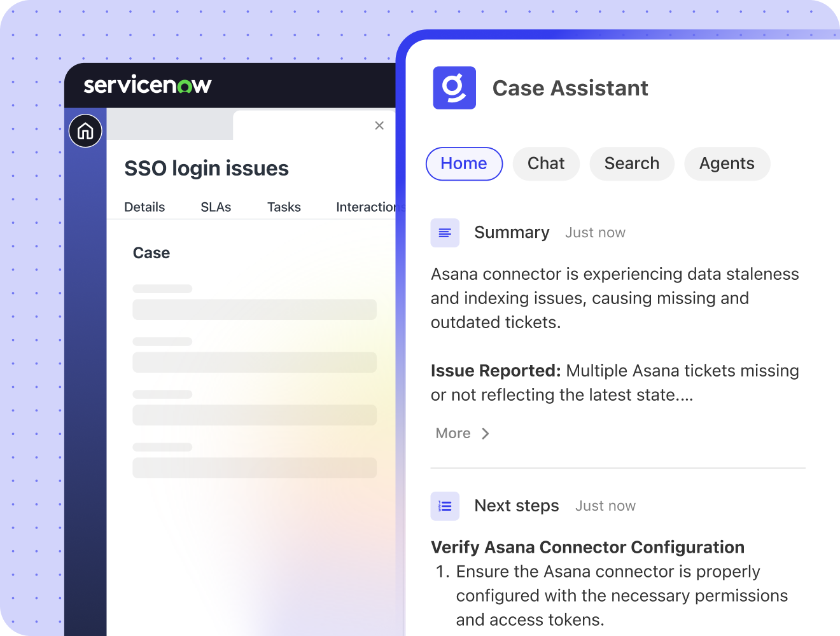
Task: Click the servicenow logo in header
Action: (148, 85)
